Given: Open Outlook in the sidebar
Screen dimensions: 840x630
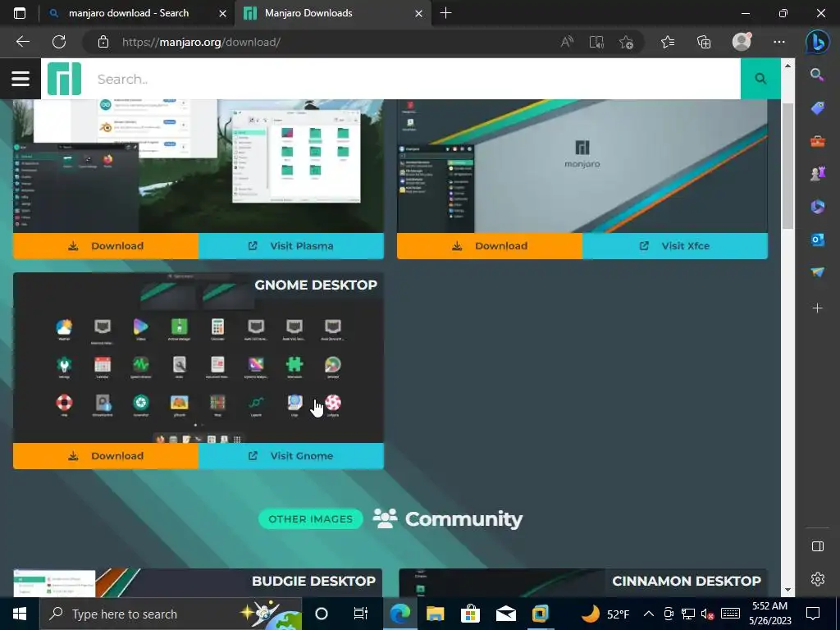Looking at the screenshot, I should tap(817, 240).
